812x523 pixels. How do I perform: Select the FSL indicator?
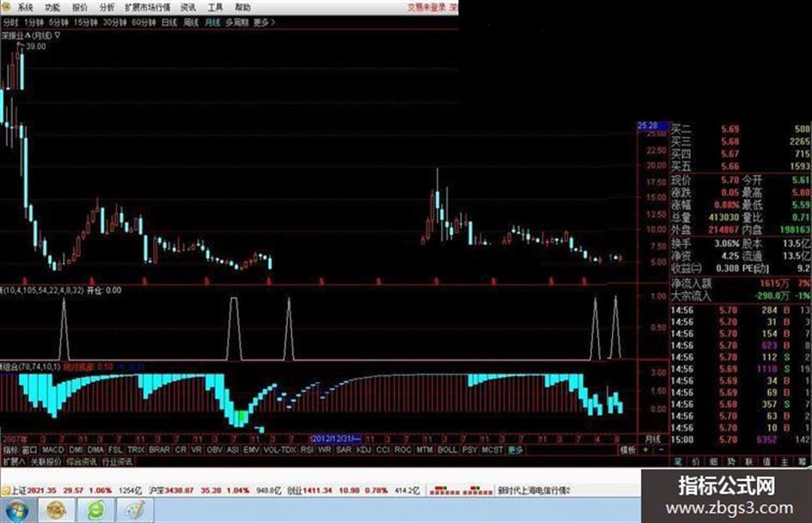(115, 450)
